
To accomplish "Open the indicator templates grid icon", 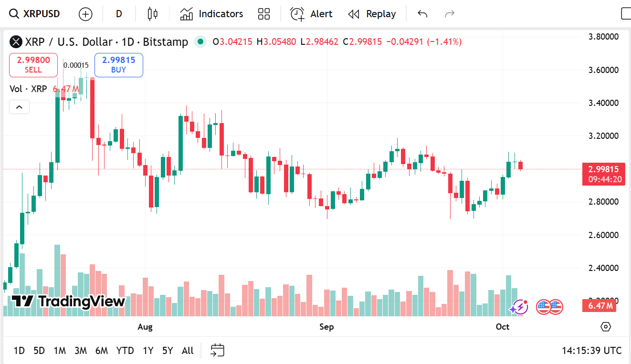I will [x=263, y=14].
